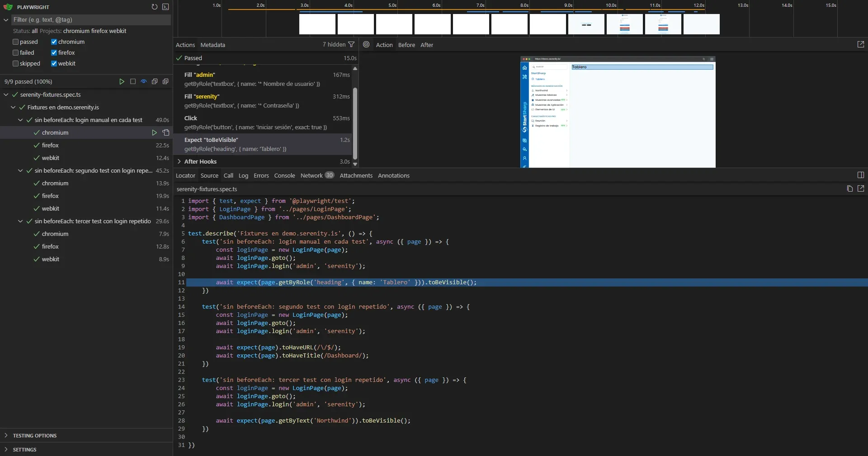Select the 'Before' snapshot view
868x456 pixels.
point(406,45)
